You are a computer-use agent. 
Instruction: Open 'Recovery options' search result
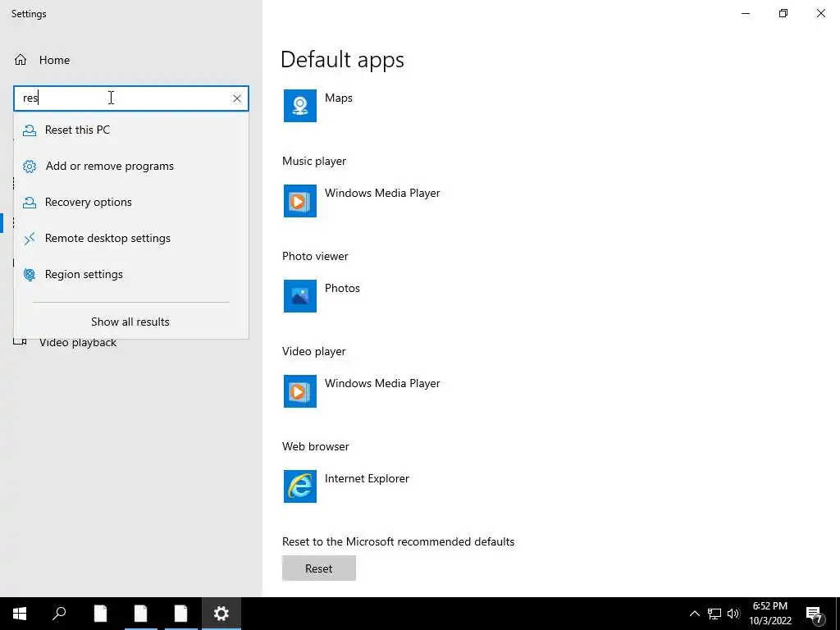[131, 202]
